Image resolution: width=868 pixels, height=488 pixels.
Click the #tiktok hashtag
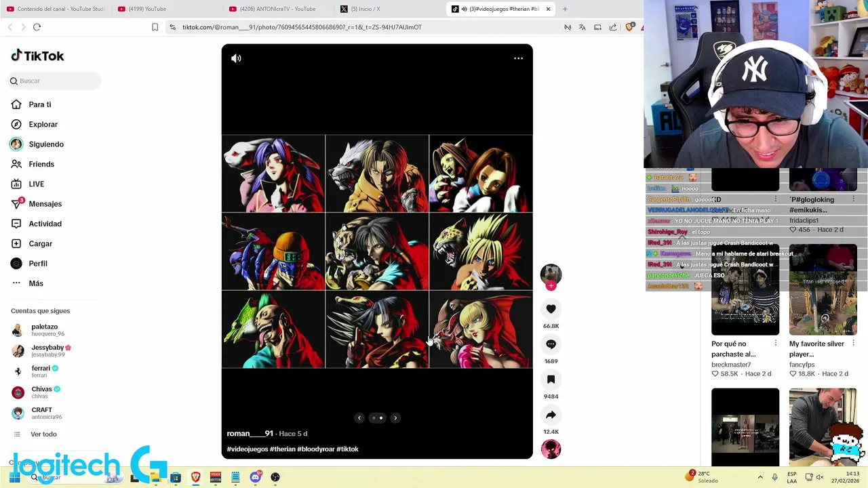point(347,449)
